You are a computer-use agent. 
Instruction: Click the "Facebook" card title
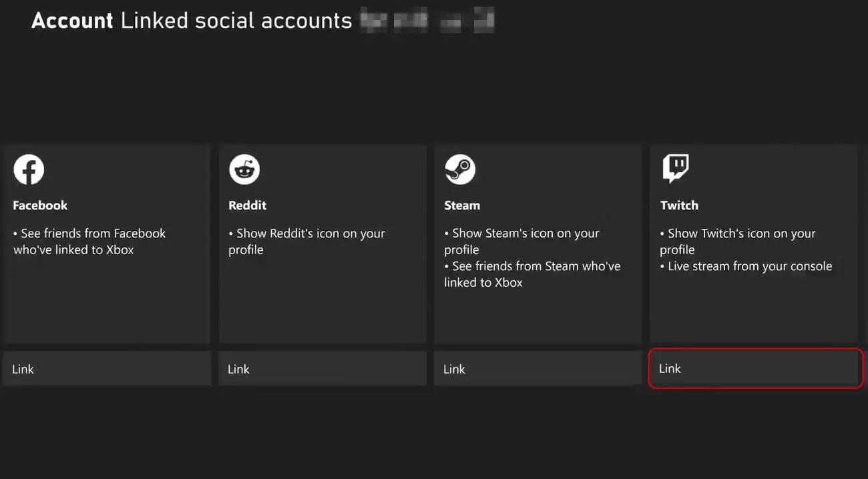(40, 205)
